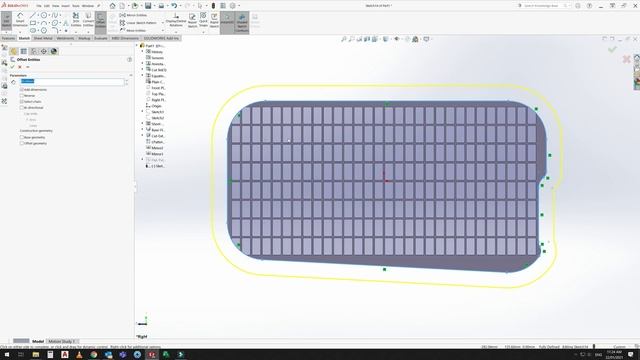Expand the Equations tree node
Image resolution: width=640 pixels, height=360 pixels.
pyautogui.click(x=142, y=76)
